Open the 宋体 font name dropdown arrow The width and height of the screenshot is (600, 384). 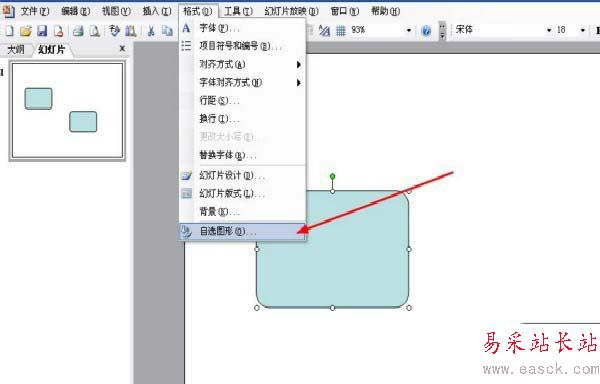coord(549,30)
